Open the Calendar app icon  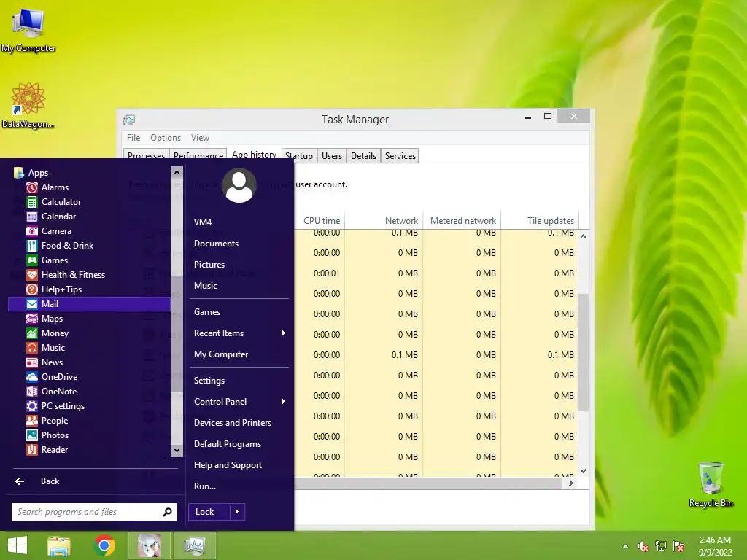coord(32,217)
